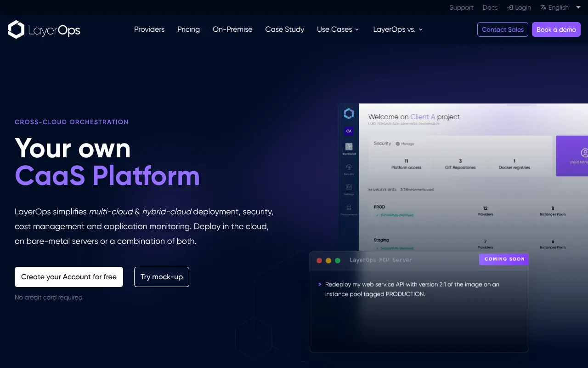Click the Manage gear icon next to Security
Screen dimensions: 588x368
click(x=398, y=144)
